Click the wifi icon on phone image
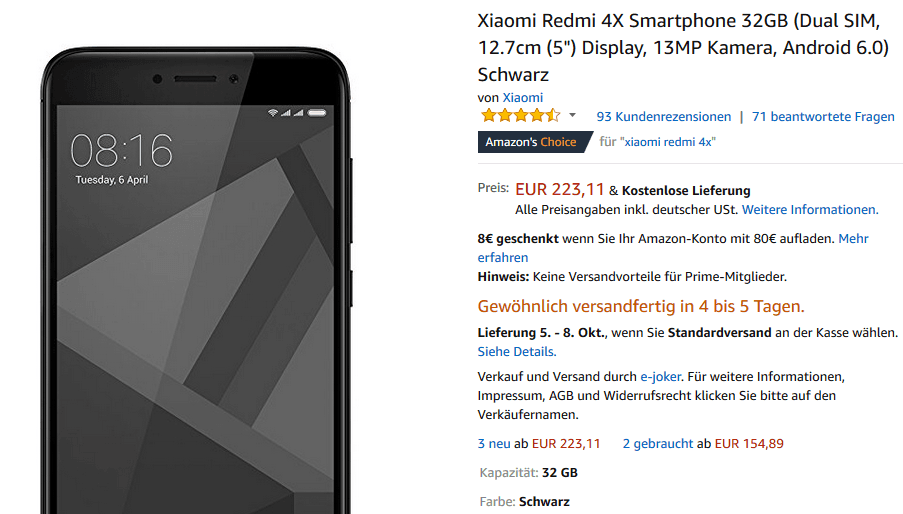 (x=273, y=113)
